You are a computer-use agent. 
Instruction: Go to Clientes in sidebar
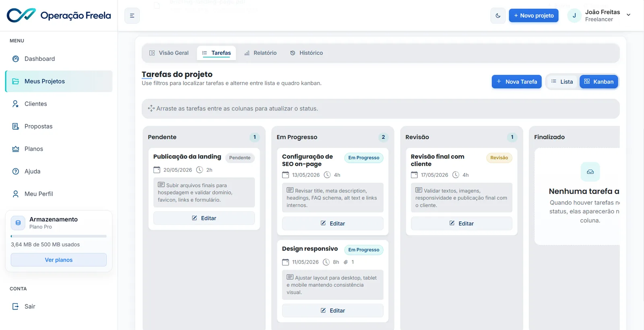click(x=59, y=104)
